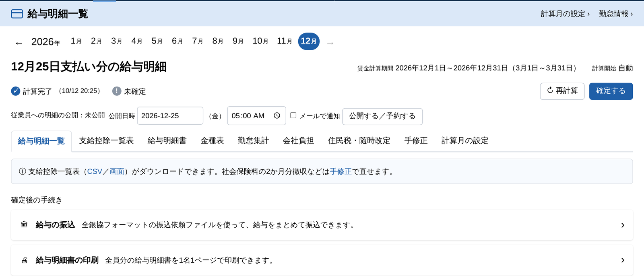Select the 5月 month
The image size is (644, 276).
(x=157, y=41)
